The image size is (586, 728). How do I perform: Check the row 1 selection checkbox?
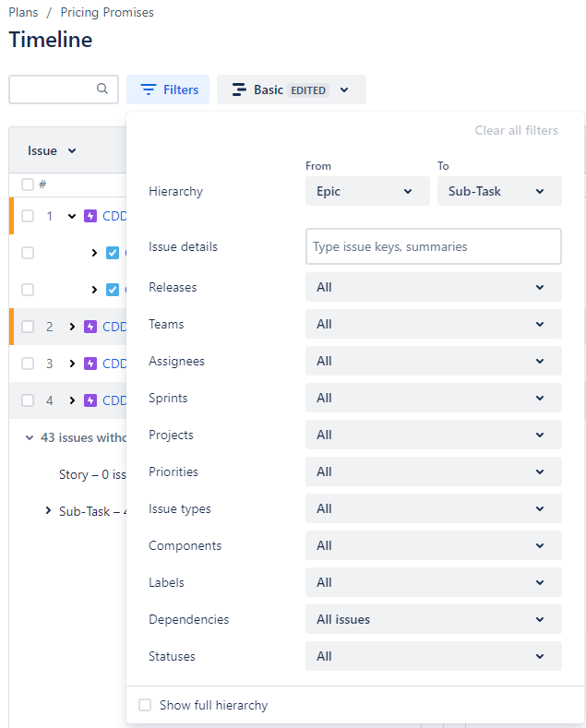(x=28, y=216)
